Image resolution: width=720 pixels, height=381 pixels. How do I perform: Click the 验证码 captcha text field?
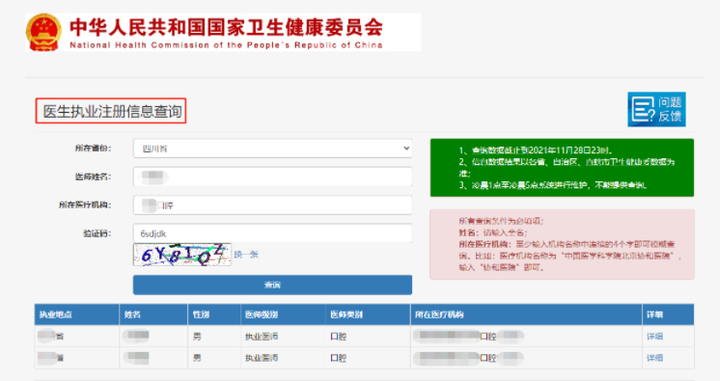(x=272, y=234)
